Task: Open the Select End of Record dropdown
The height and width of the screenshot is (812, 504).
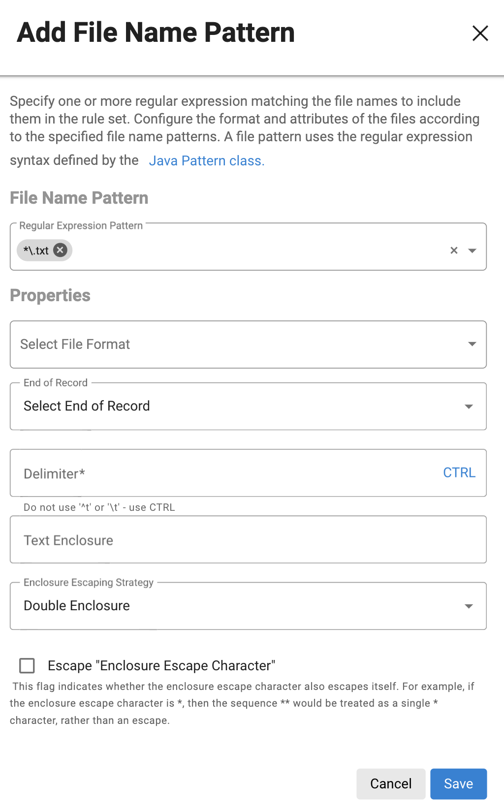Action: (x=236, y=406)
